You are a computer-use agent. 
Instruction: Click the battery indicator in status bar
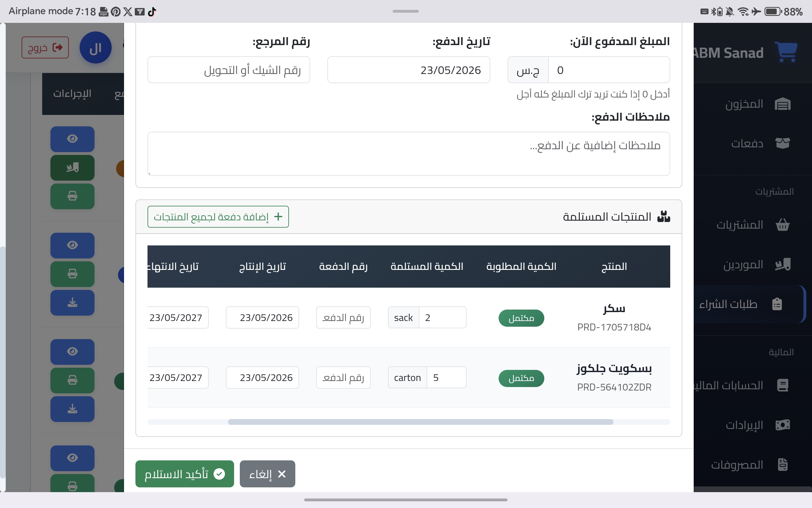[773, 12]
